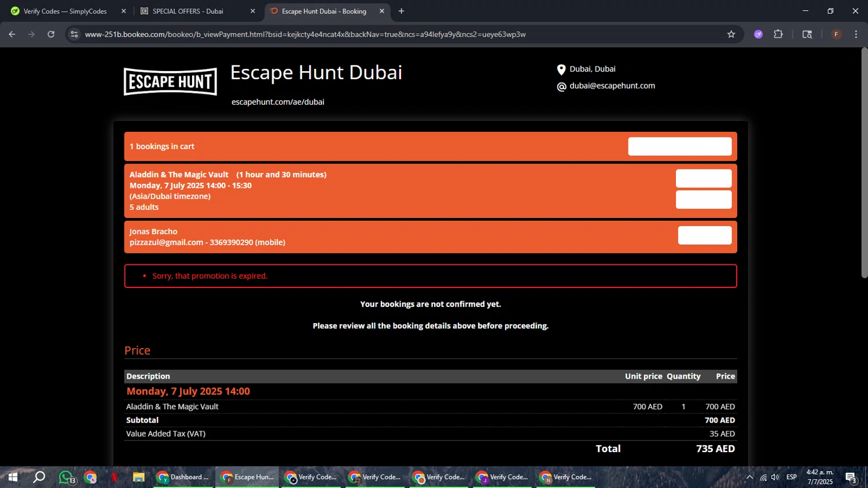Click lower white button in Aladdin booking row
Screen dimensions: 868x488
click(x=704, y=199)
